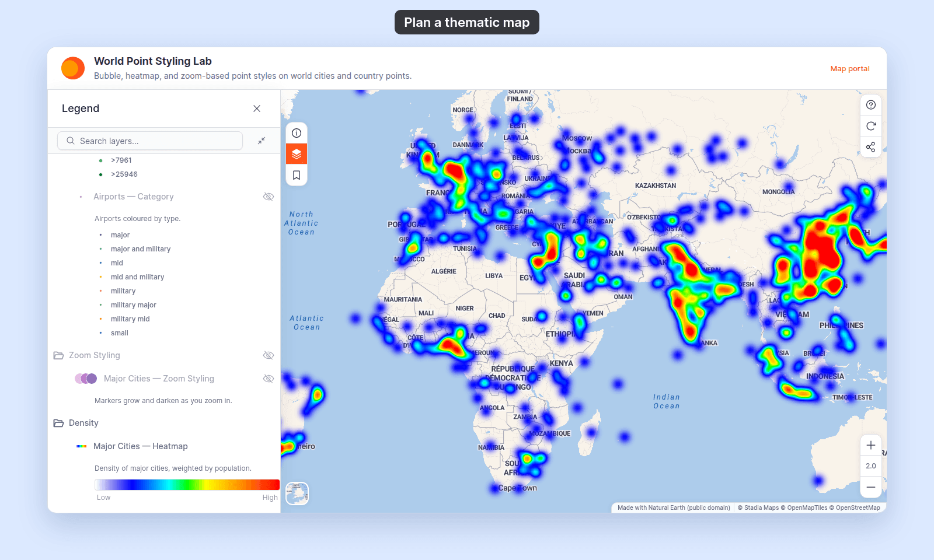
Task: Click the >25946 legend entry
Action: point(124,174)
